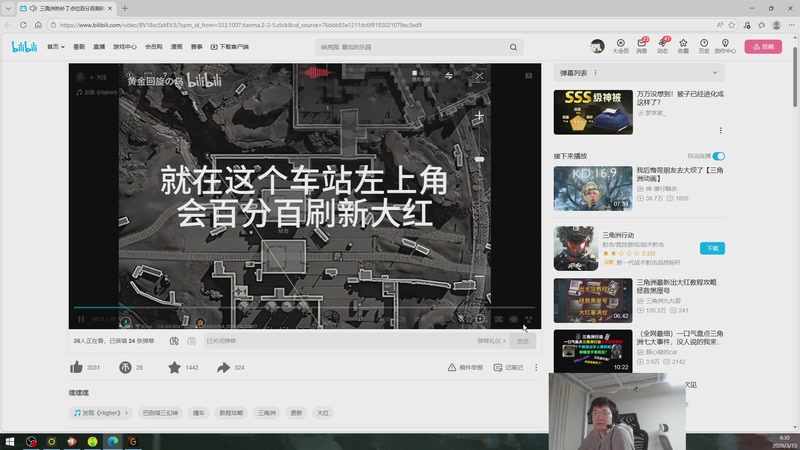The height and width of the screenshot is (450, 800).
Task: Open the 首页 dropdown menu
Action: click(x=56, y=47)
